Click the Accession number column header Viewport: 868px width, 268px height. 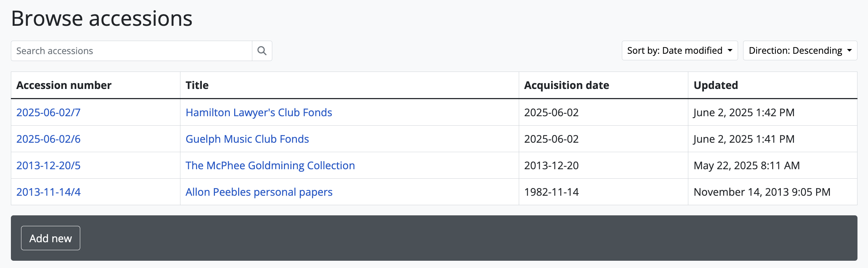click(64, 85)
